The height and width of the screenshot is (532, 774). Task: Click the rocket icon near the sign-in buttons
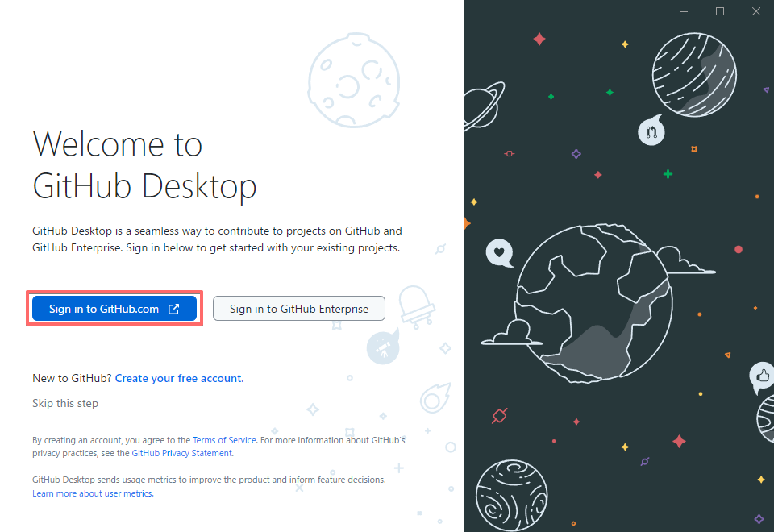click(x=384, y=347)
